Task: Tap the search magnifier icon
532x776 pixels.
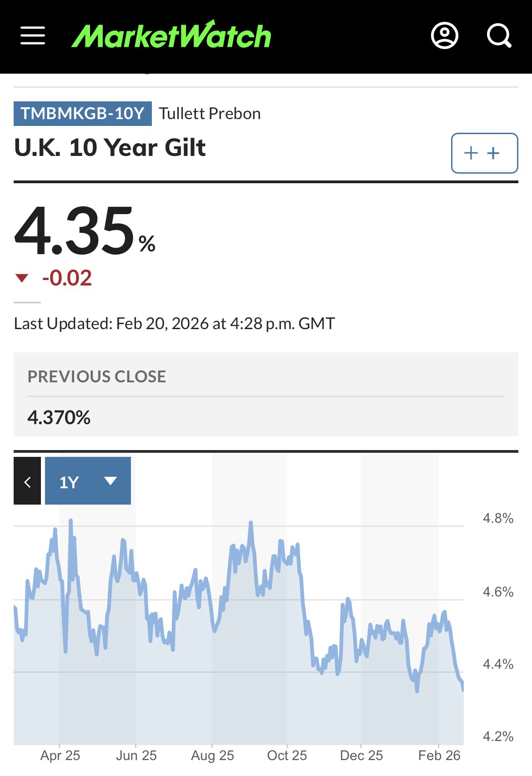Action: pyautogui.click(x=499, y=35)
